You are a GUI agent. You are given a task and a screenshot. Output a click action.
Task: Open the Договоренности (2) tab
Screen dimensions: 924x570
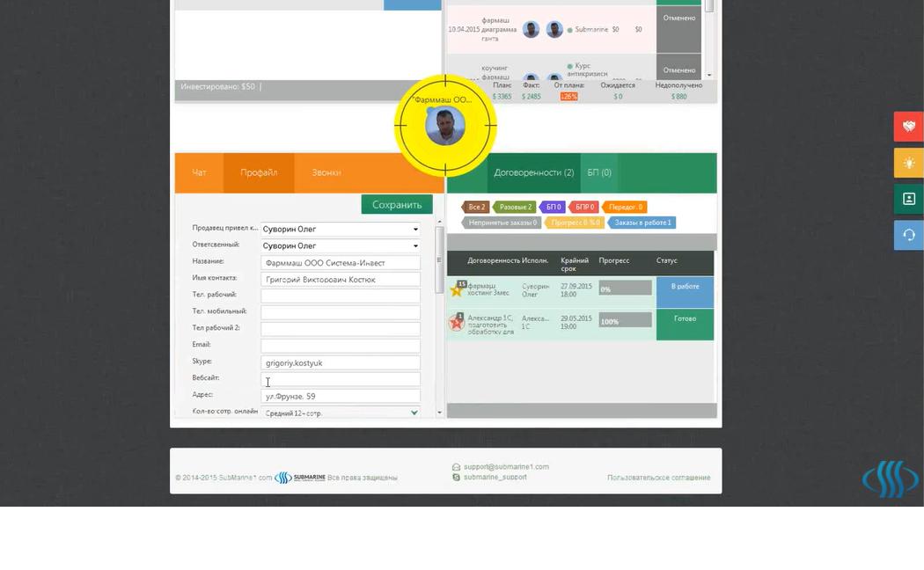[x=533, y=172]
